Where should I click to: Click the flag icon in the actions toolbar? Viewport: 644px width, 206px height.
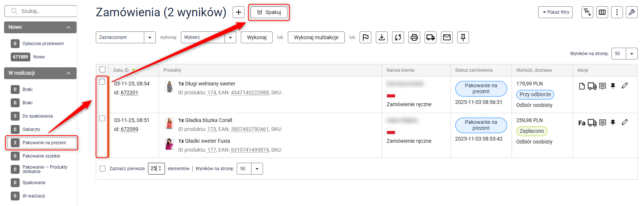365,37
